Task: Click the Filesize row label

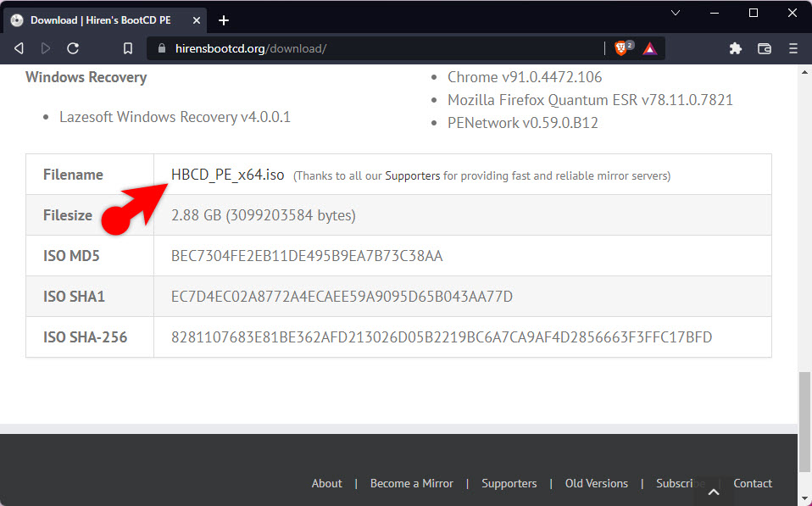Action: [x=68, y=215]
